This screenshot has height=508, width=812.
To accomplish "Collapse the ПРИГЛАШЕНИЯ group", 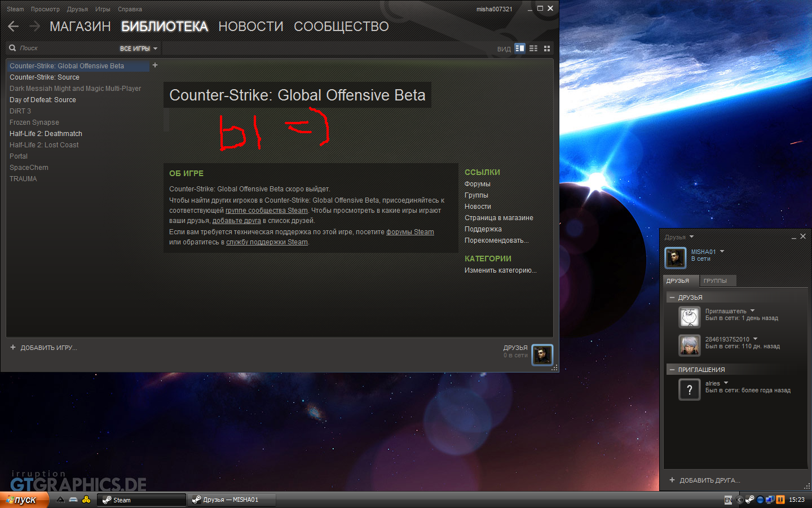I will pos(672,370).
